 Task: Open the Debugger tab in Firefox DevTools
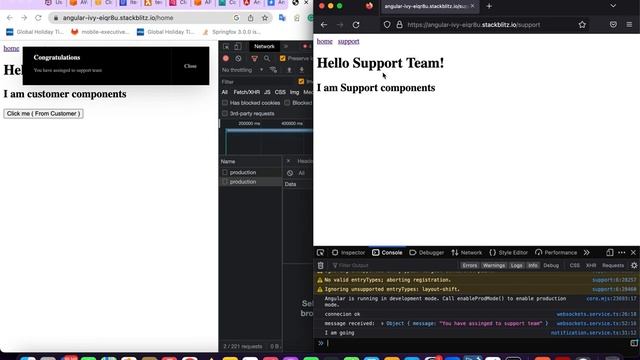[427, 253]
